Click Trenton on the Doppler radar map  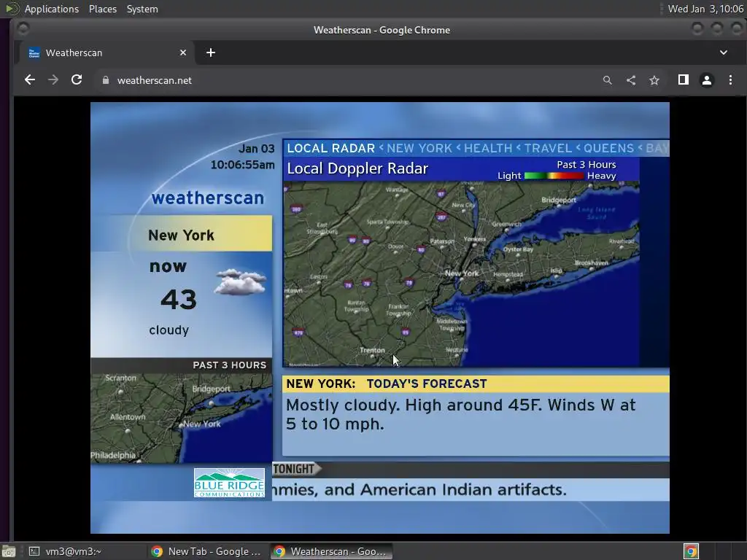pos(372,350)
